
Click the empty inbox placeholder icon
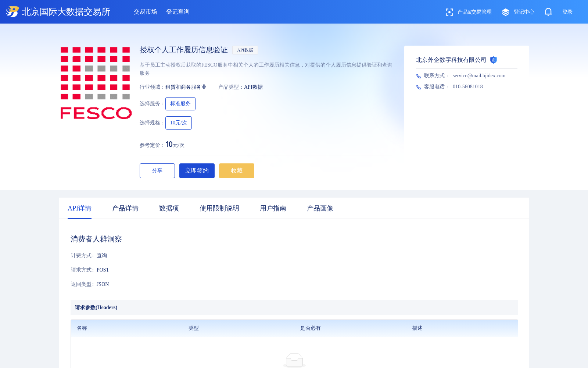(x=294, y=360)
